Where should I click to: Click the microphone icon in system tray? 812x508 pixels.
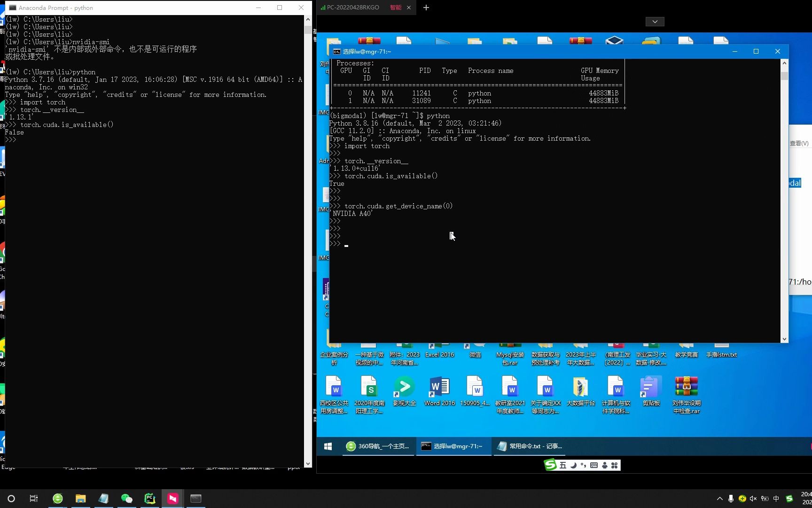point(731,499)
